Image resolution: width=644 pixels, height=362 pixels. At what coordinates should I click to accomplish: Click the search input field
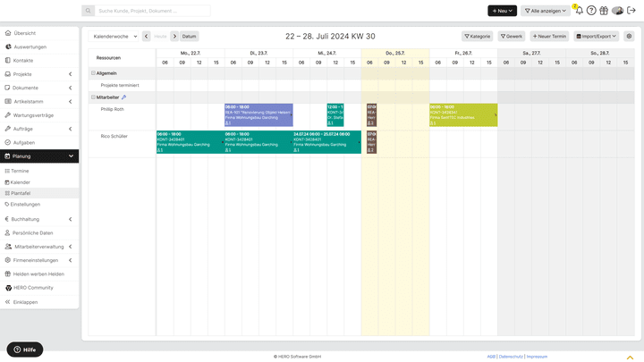[153, 11]
